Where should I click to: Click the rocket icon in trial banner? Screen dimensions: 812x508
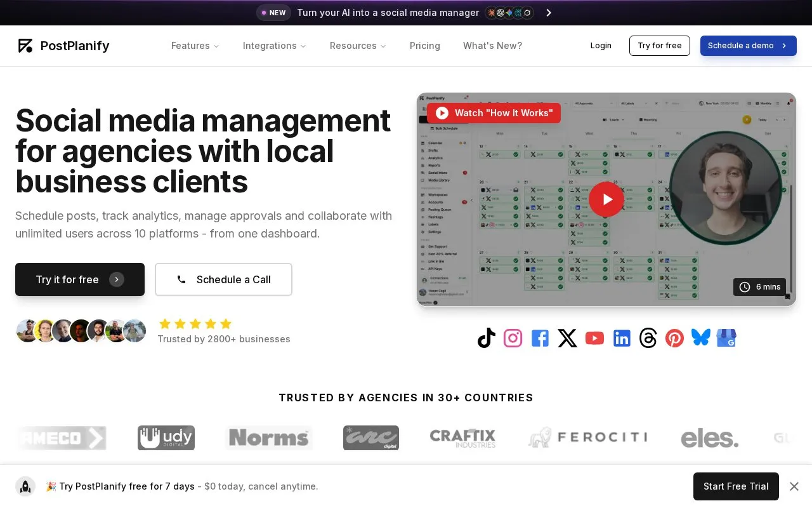(25, 486)
